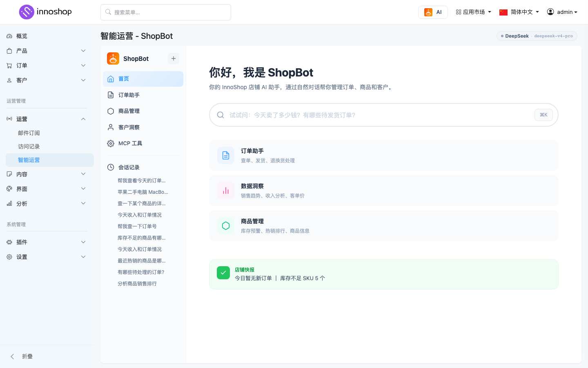Screen dimensions: 588x368
Task: Click the broadcast icon beside 运营
Action: 9,119
